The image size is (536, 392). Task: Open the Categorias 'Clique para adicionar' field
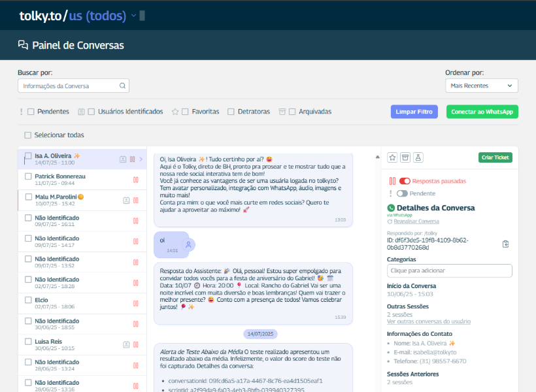[450, 270]
